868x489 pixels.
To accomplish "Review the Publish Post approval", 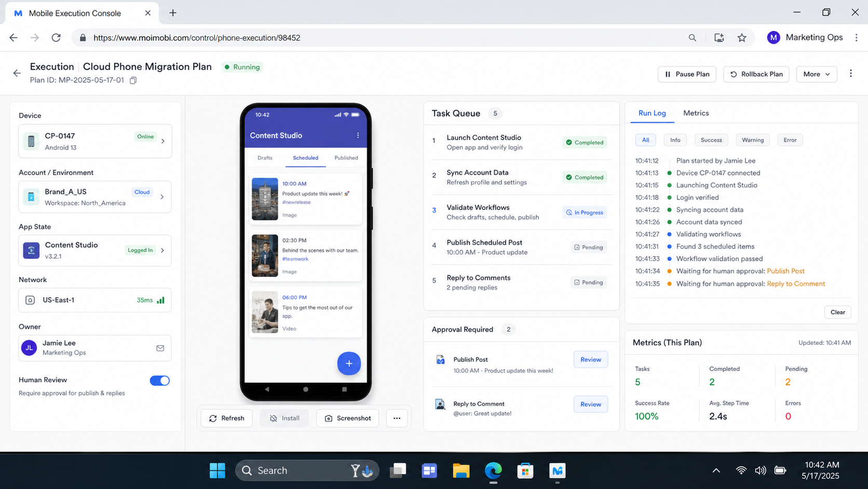I will click(x=591, y=360).
